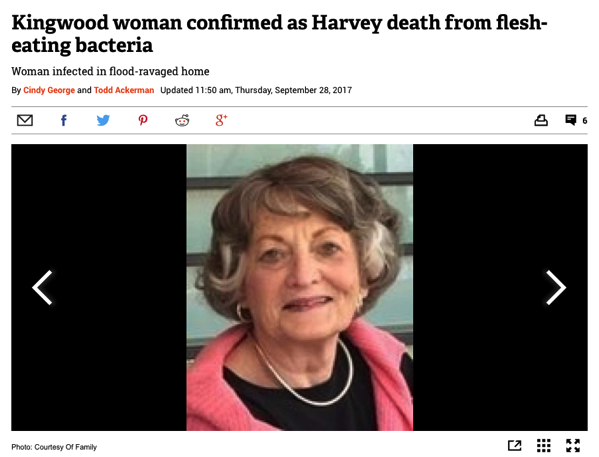Pin the article on Pinterest
Screen dimensions: 599x457
click(143, 120)
